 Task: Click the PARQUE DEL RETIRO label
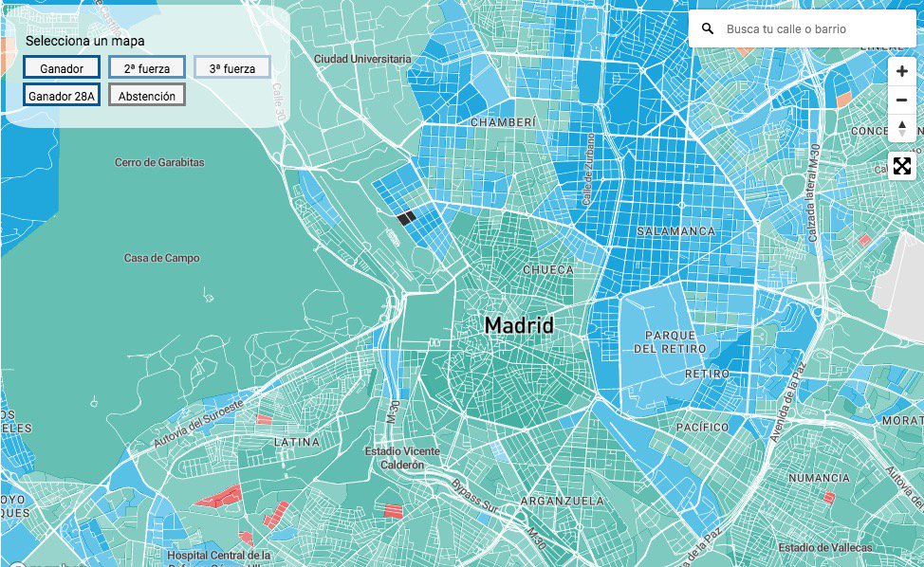(670, 342)
